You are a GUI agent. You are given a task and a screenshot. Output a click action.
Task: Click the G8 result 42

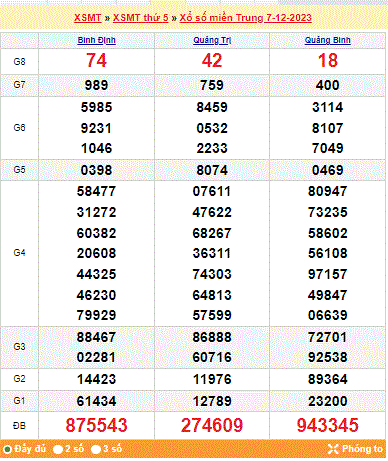tap(212, 61)
